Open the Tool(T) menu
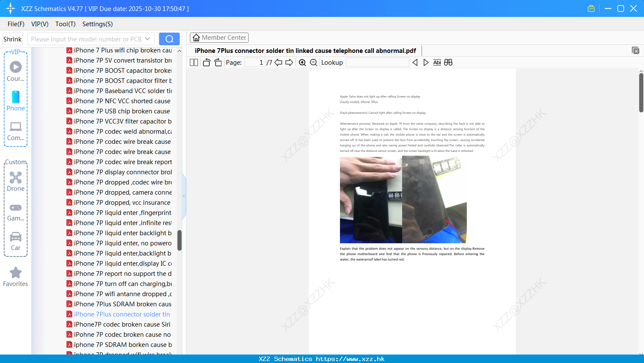Viewport: 644px width, 363px height. tap(66, 24)
